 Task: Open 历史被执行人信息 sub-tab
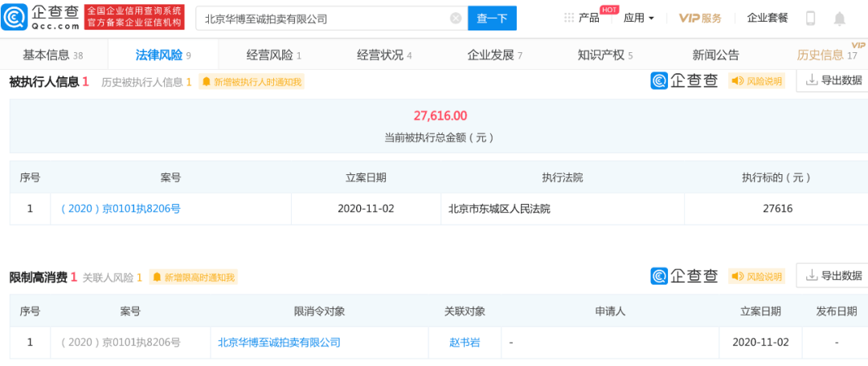(x=146, y=83)
